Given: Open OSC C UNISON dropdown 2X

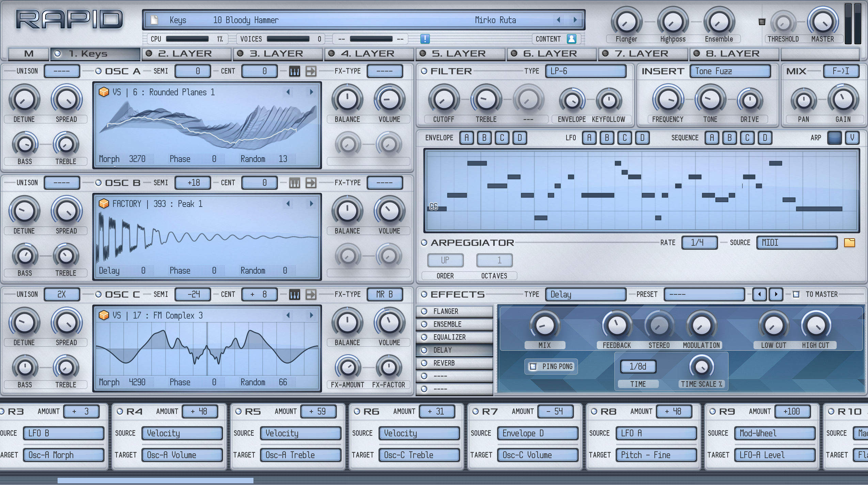Looking at the screenshot, I should coord(62,294).
